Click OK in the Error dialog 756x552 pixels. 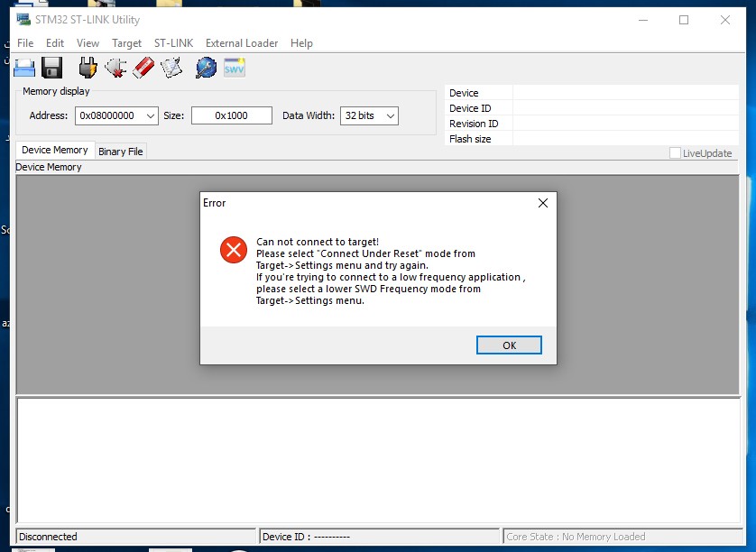pos(509,345)
